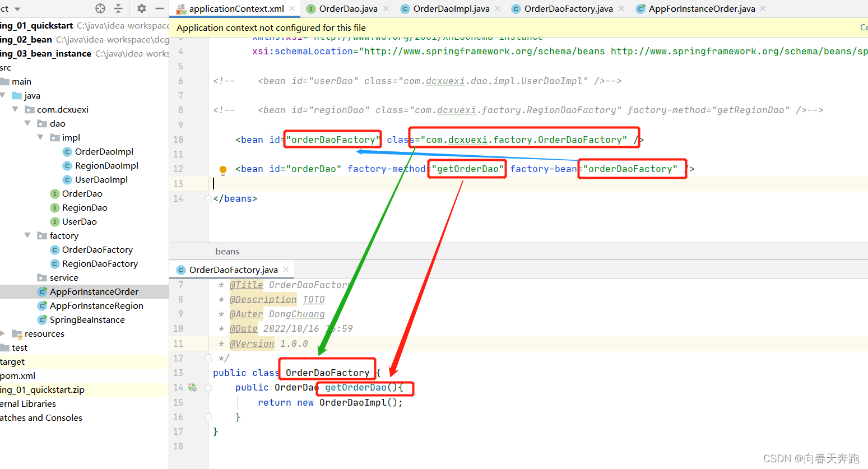Select the pom.xml file
868x469 pixels.
[17, 375]
